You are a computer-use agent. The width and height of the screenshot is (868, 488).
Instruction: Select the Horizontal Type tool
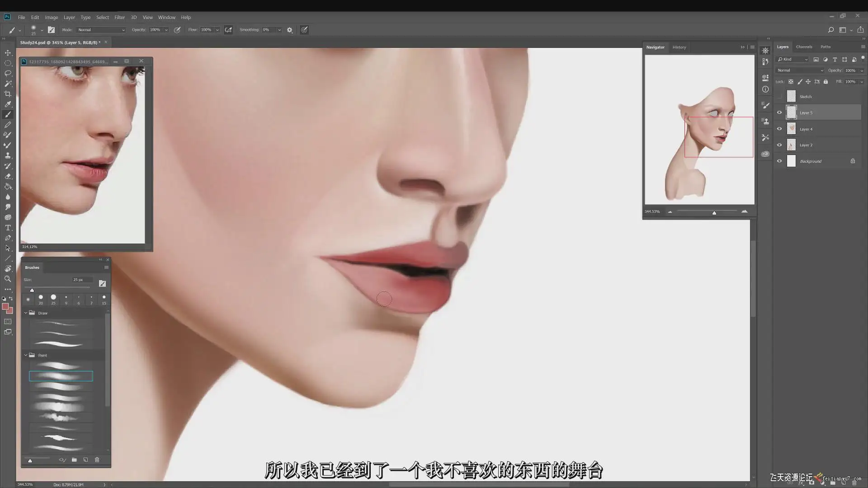point(8,228)
